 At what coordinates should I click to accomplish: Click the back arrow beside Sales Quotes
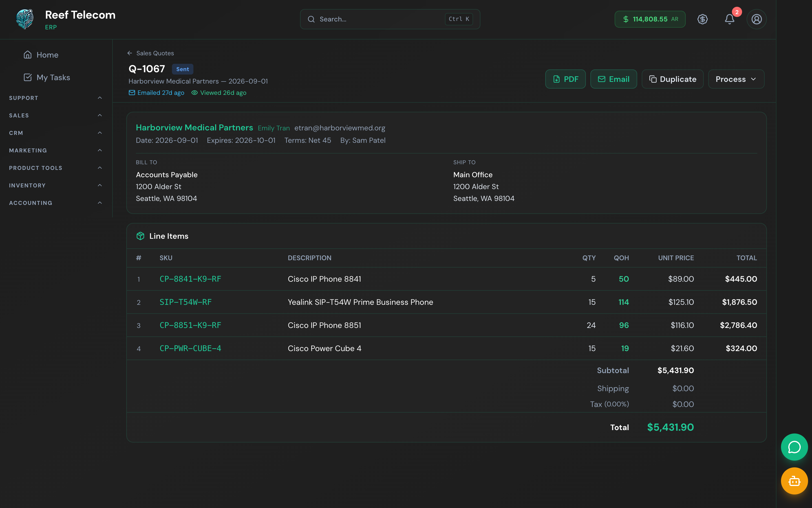[130, 53]
